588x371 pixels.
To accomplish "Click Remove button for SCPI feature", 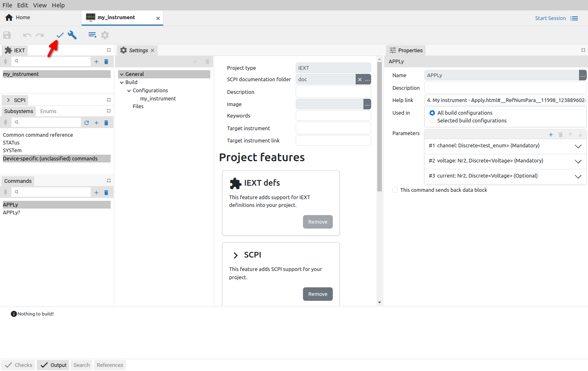I will click(x=318, y=294).
